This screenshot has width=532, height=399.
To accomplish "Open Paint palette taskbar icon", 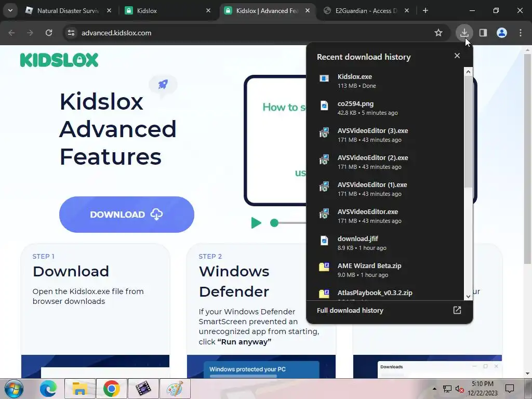I will 175,389.
